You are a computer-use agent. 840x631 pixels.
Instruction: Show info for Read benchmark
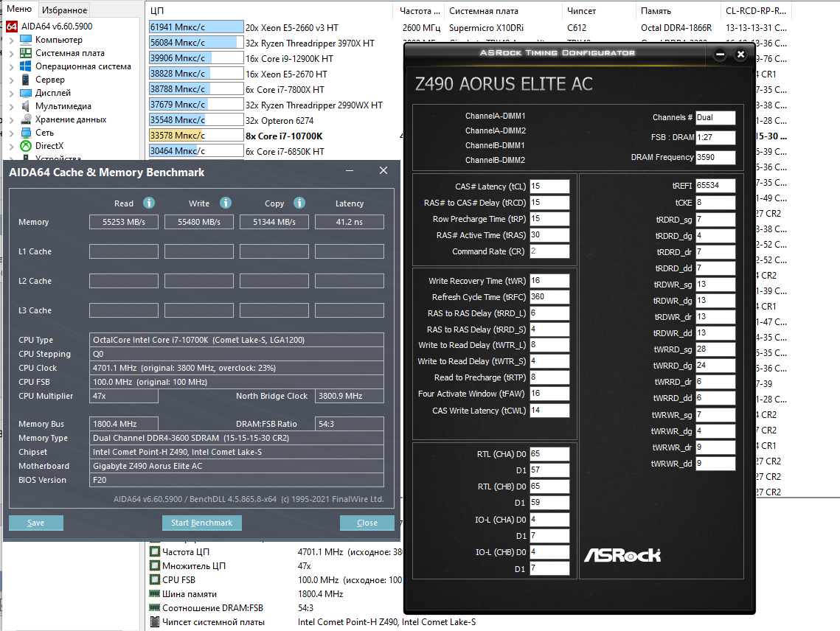[149, 203]
